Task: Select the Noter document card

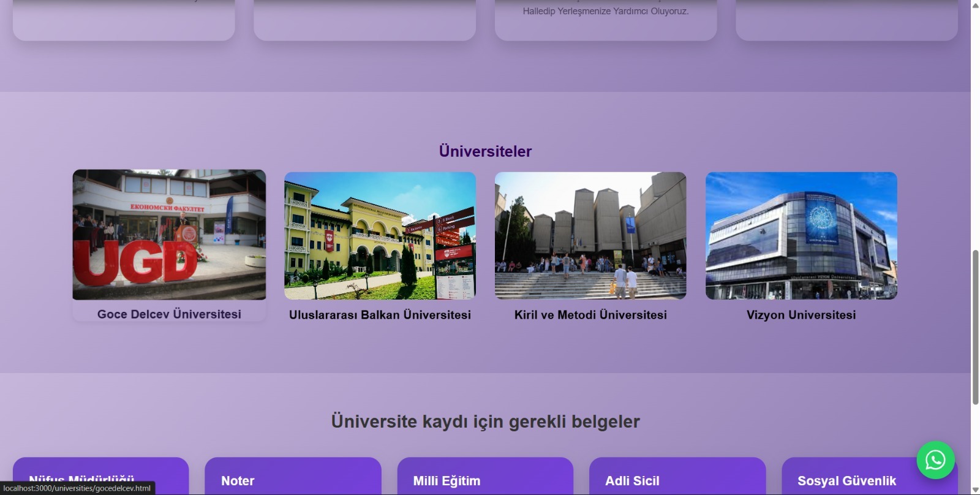Action: 293,476
